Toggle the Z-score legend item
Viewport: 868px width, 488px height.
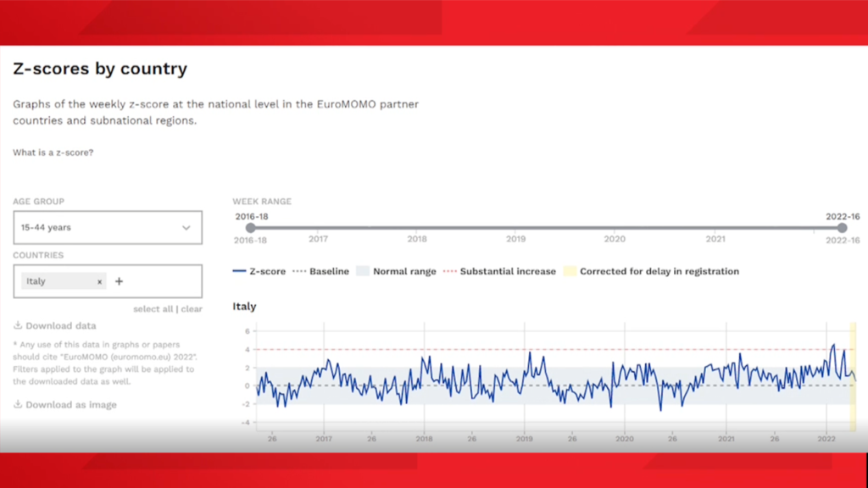coord(259,272)
